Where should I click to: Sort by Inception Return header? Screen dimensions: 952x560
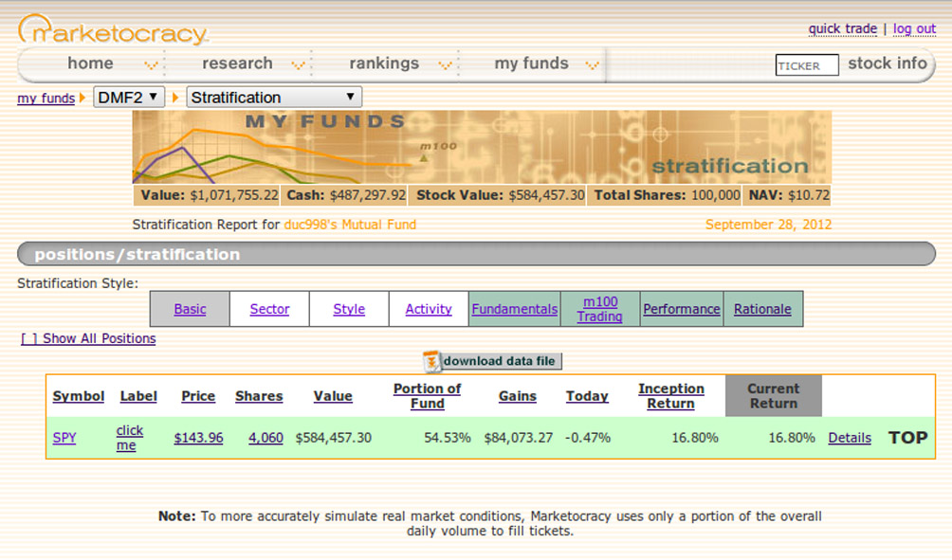[x=671, y=395]
